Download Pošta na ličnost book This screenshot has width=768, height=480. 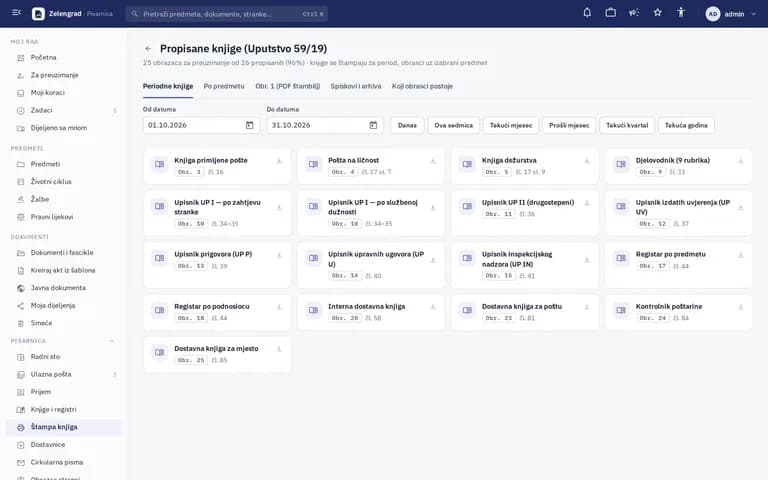[x=432, y=161]
